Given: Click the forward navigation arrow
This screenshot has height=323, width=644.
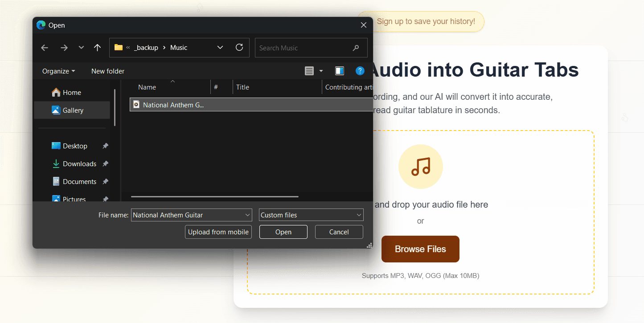Looking at the screenshot, I should 64,47.
